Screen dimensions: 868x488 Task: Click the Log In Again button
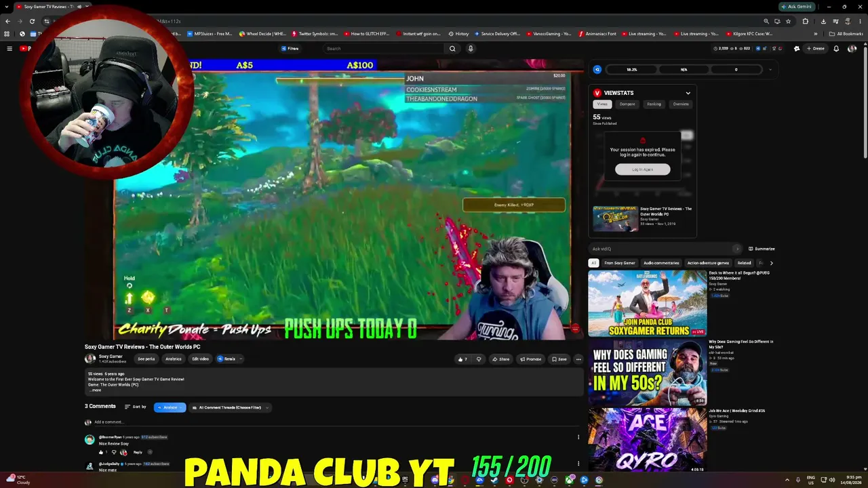pyautogui.click(x=643, y=169)
